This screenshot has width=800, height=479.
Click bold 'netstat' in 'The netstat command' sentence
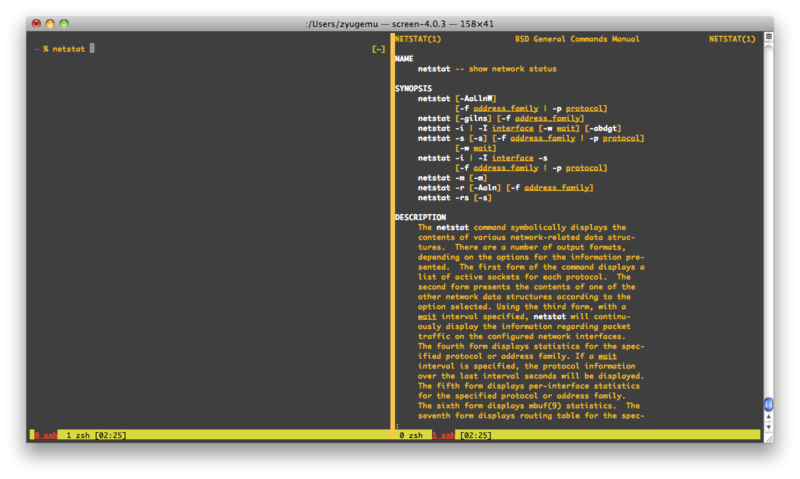453,228
